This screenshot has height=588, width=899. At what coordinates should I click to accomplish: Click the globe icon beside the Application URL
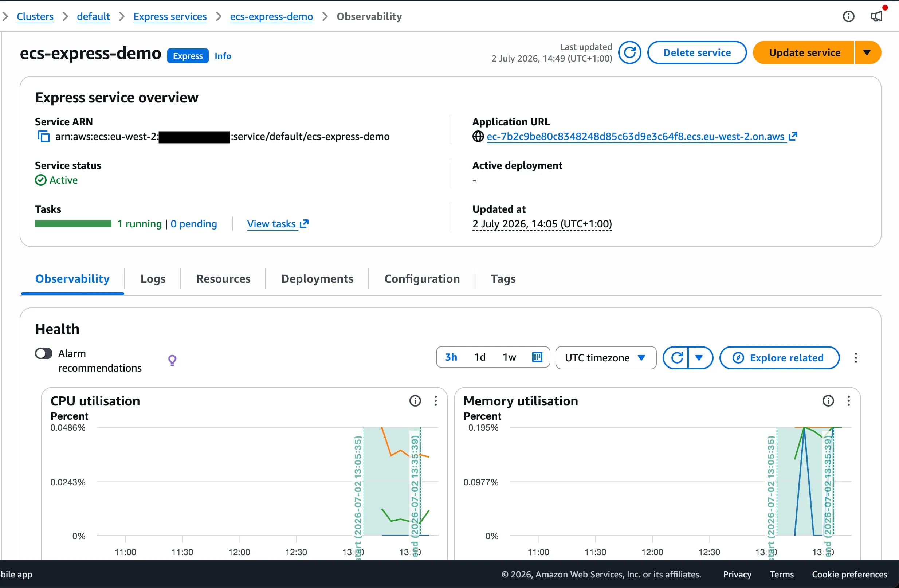(x=478, y=136)
